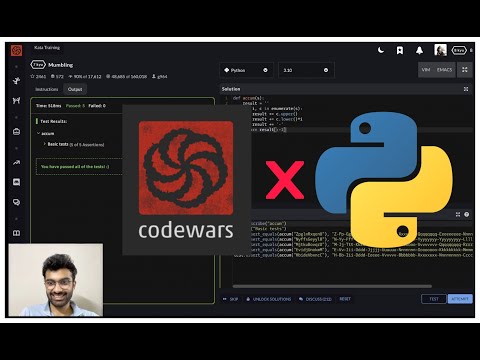Click the Test Results heading
Viewport: 480px width, 360px height.
(x=53, y=121)
